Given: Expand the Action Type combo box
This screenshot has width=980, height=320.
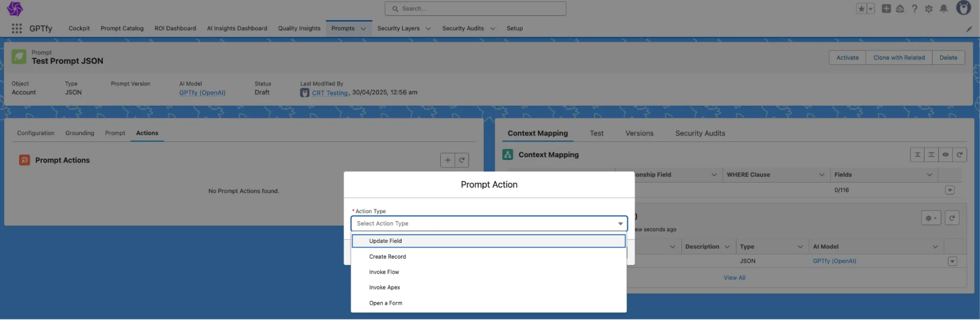Looking at the screenshot, I should coord(489,223).
